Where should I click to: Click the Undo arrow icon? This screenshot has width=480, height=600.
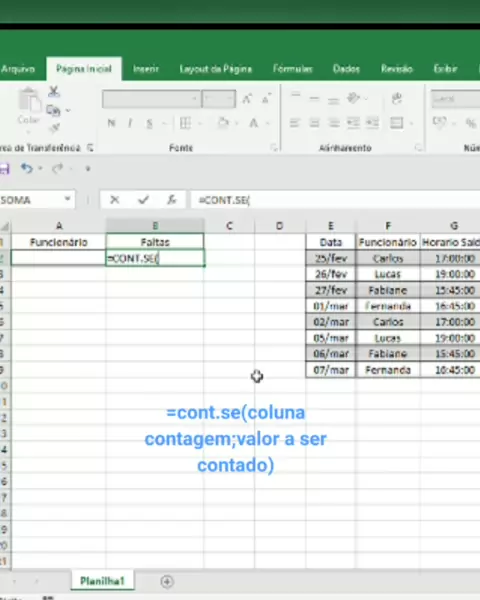(x=27, y=168)
